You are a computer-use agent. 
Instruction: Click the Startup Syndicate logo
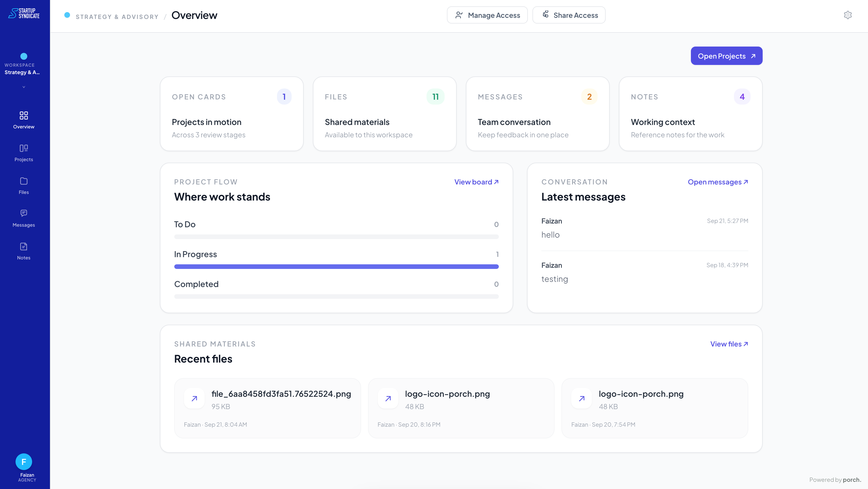24,13
